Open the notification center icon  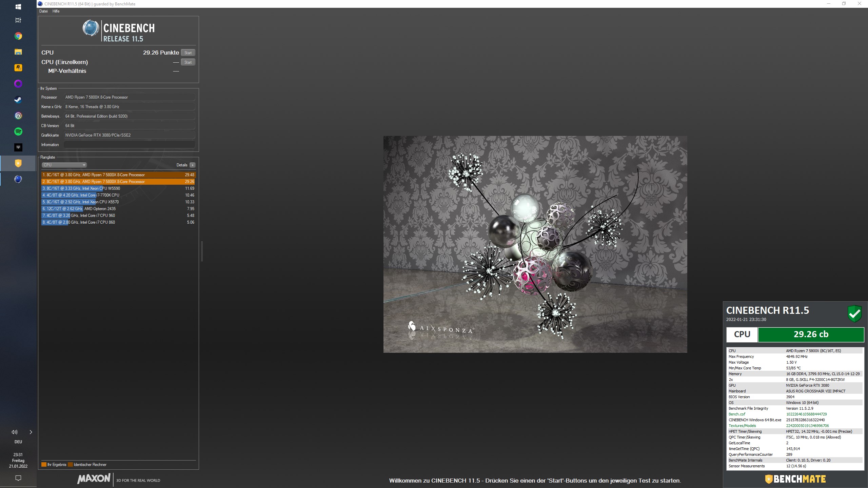tap(18, 478)
